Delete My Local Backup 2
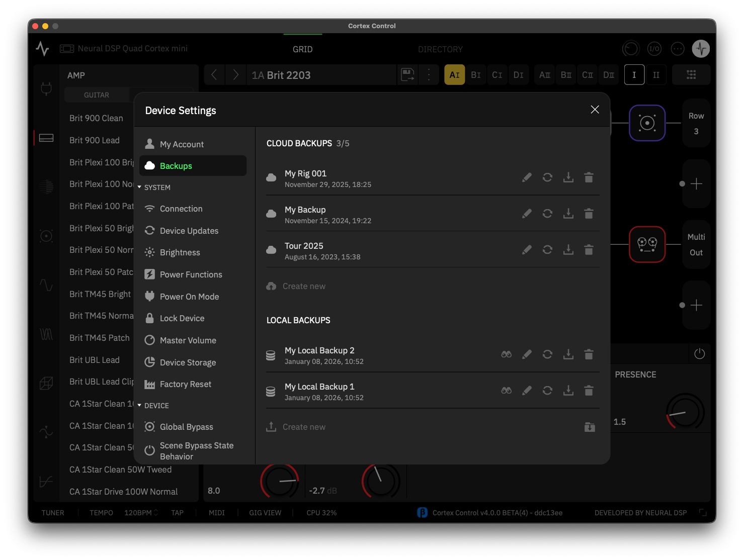This screenshot has height=560, width=744. pyautogui.click(x=589, y=354)
